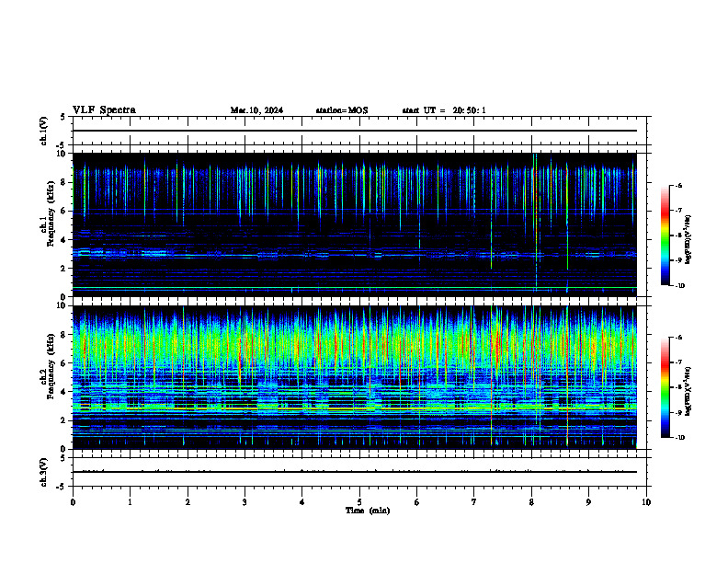The height and width of the screenshot is (563, 728).
Task: Click the "station=MOS" header label
Action: click(342, 110)
